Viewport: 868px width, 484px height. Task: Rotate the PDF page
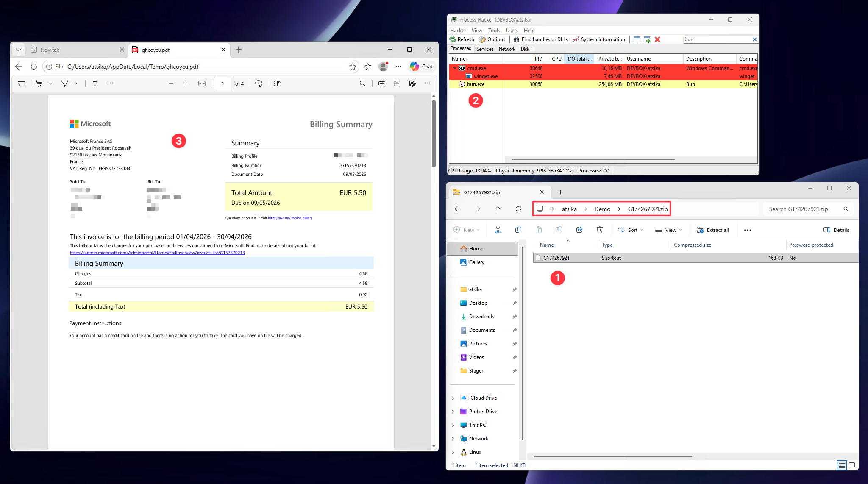(x=259, y=83)
